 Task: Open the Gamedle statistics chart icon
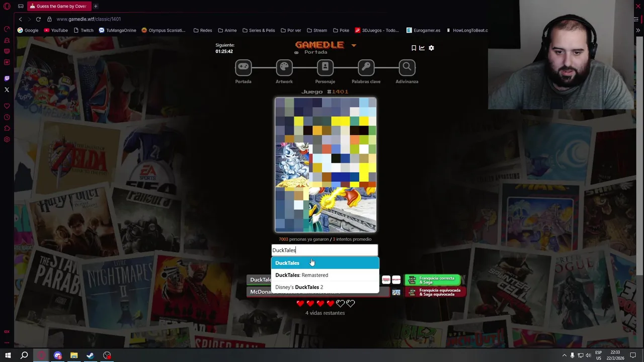pos(422,48)
